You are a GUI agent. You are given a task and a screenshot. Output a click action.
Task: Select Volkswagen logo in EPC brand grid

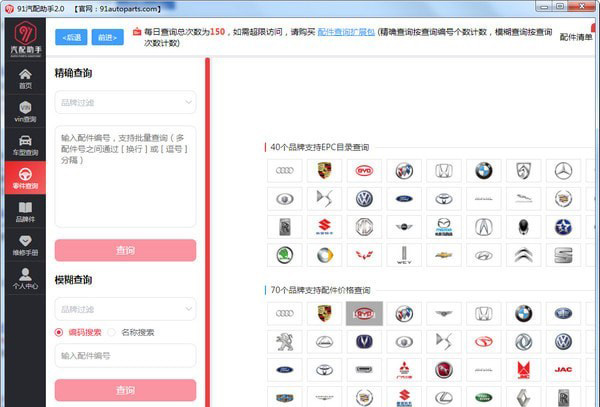click(x=364, y=199)
